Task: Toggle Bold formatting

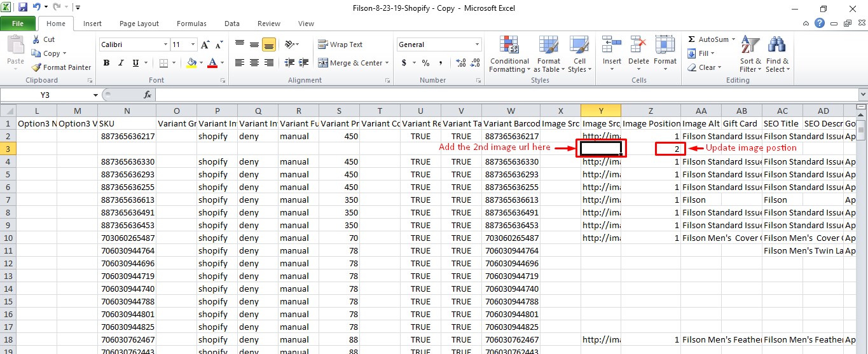Action: [106, 63]
